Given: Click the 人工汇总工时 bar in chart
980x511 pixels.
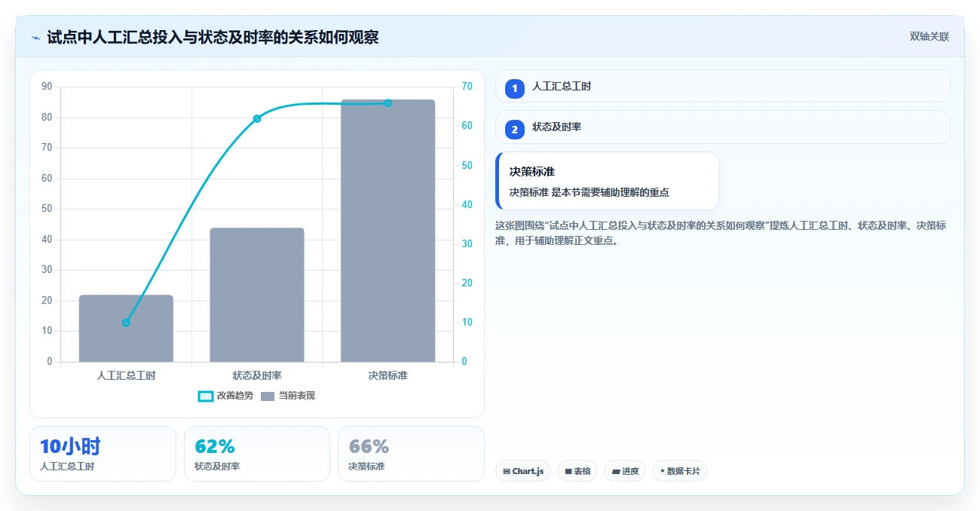Looking at the screenshot, I should [x=126, y=329].
